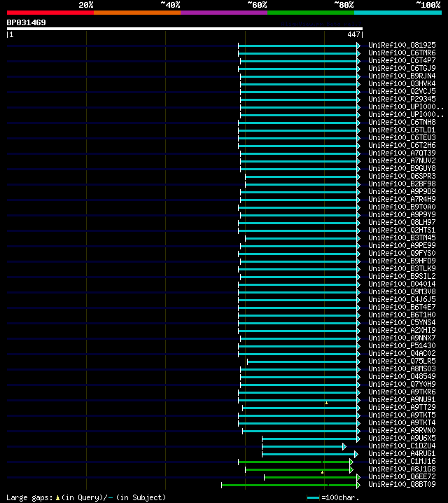Click the yellow gap marker in A8J1G8 row

tap(323, 472)
